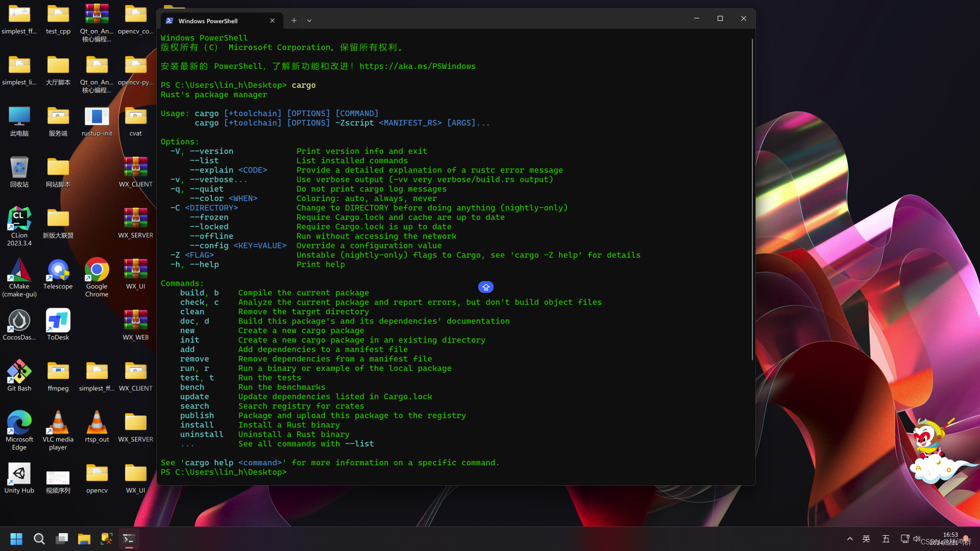Open the new tab dropdown chevron in Terminal
The height and width of the screenshot is (551, 980).
coord(309,20)
